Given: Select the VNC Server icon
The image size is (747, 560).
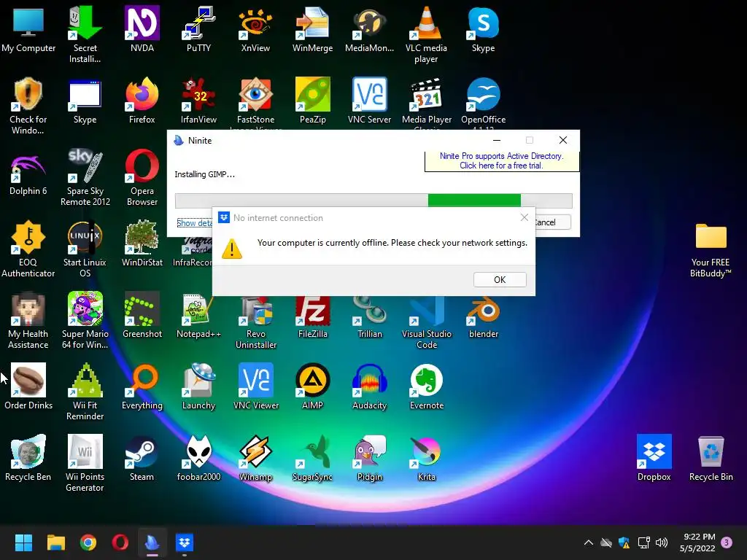Looking at the screenshot, I should point(369,101).
